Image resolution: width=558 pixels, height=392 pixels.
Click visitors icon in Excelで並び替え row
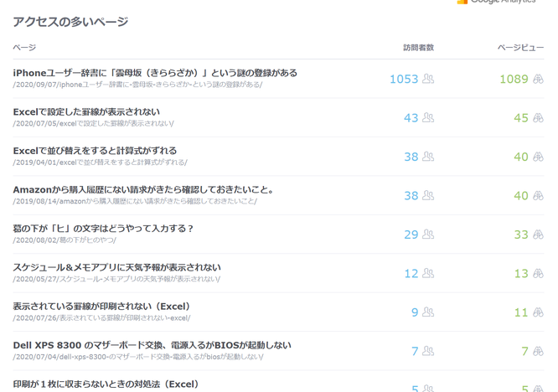pyautogui.click(x=428, y=157)
